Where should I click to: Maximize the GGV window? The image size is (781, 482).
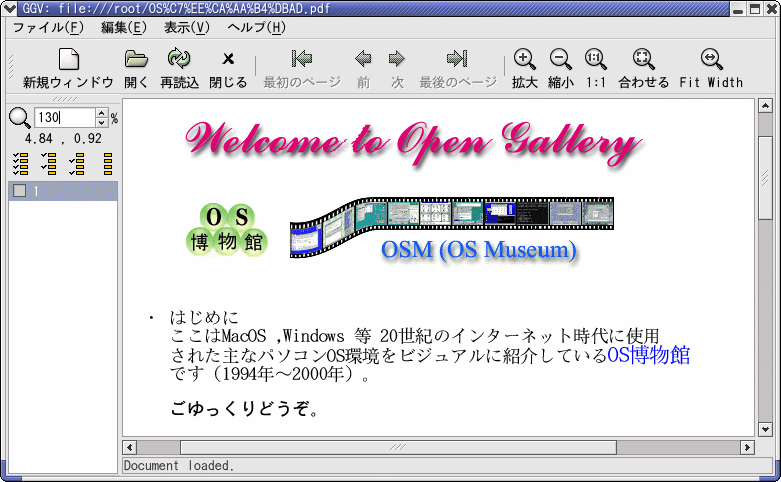(755, 9)
